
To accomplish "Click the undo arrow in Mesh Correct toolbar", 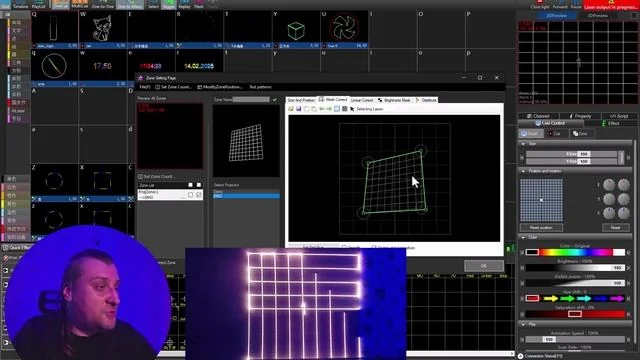I will [x=322, y=109].
